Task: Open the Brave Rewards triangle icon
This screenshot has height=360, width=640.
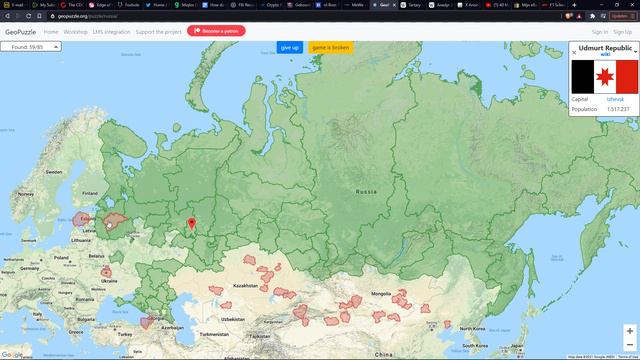Action: click(579, 16)
